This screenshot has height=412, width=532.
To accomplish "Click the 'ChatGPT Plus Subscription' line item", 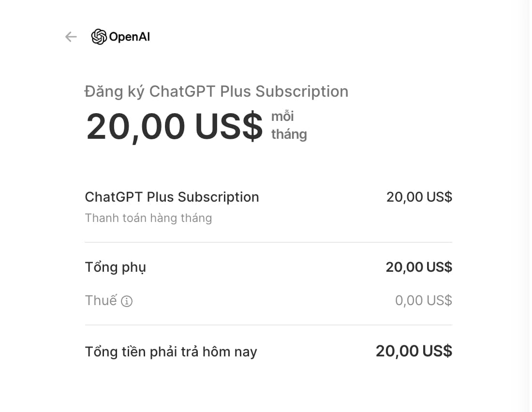I will (x=172, y=197).
